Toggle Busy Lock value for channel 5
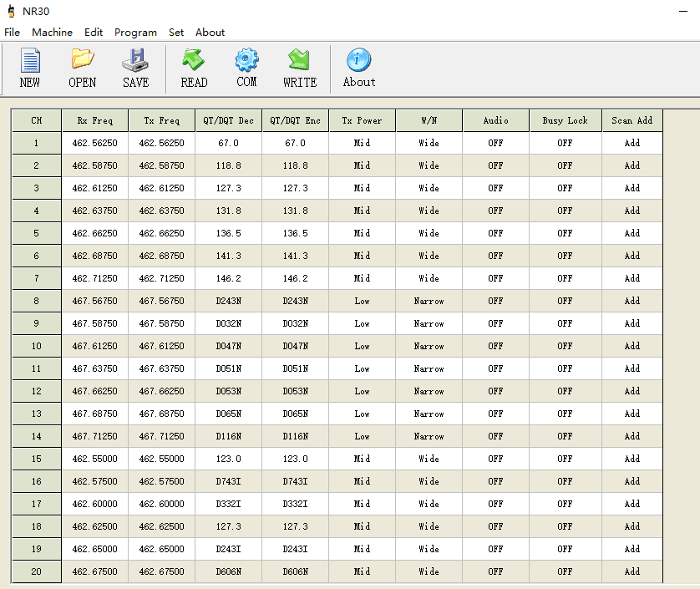The image size is (700, 589). click(565, 233)
